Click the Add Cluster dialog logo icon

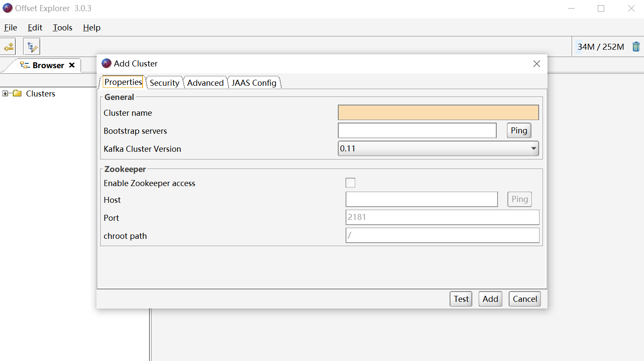pyautogui.click(x=107, y=63)
